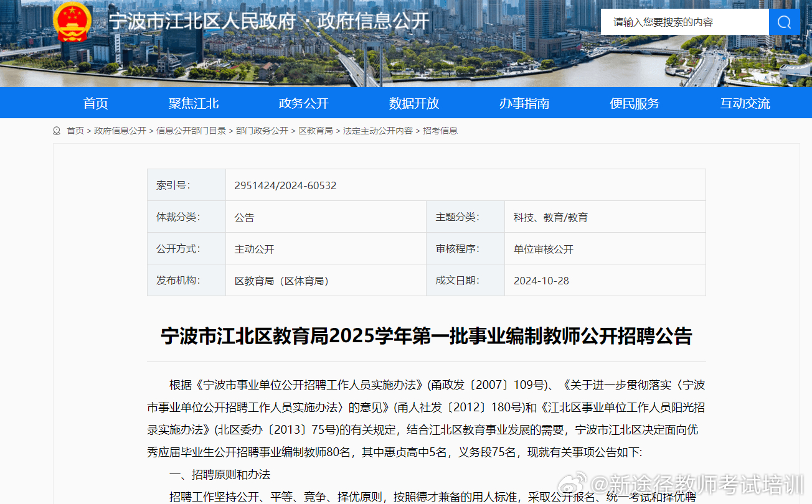The height and width of the screenshot is (504, 812).
Task: Click the magnifier search button
Action: tap(784, 22)
